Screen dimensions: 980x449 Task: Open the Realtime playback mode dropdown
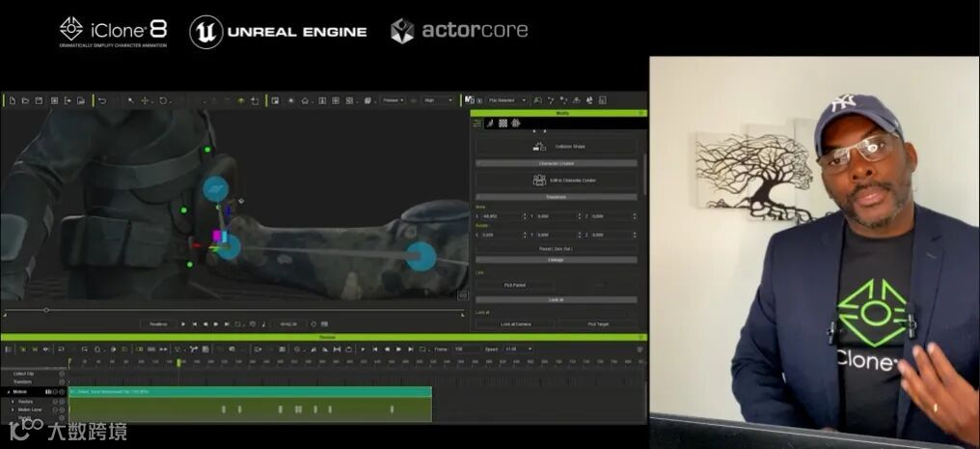[159, 323]
